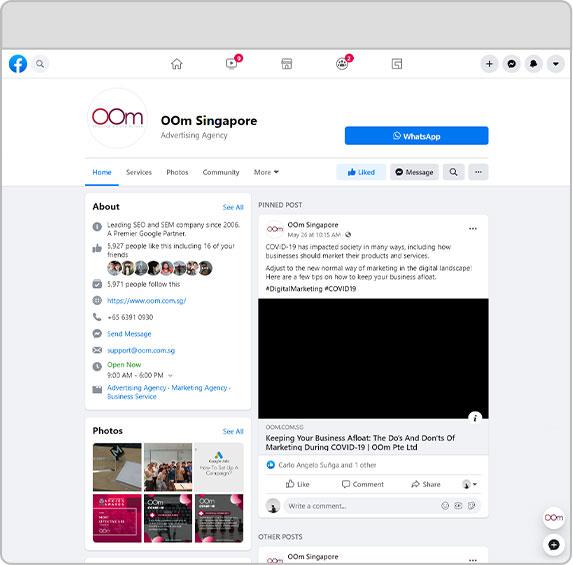
Task: Open the notifications bell
Action: click(534, 64)
